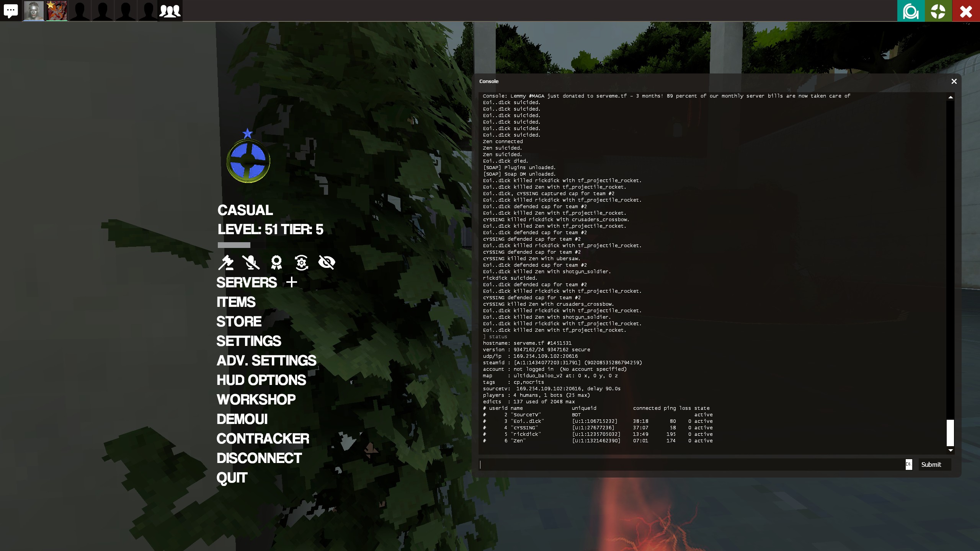The width and height of the screenshot is (980, 551).
Task: Open the ITEMS menu
Action: pyautogui.click(x=236, y=302)
